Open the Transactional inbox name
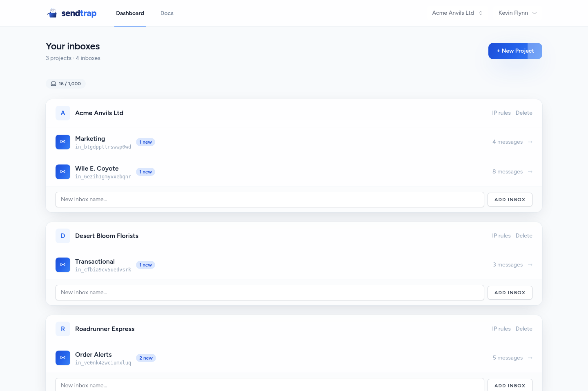The width and height of the screenshot is (588, 391). tap(95, 262)
